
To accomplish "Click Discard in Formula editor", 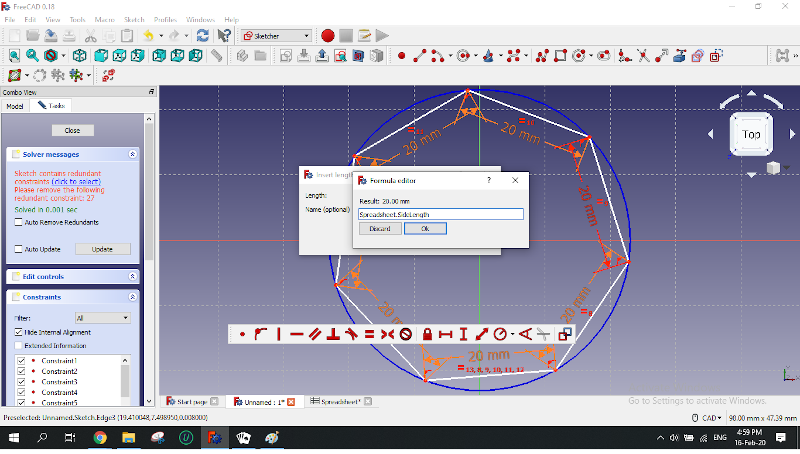I will click(380, 229).
